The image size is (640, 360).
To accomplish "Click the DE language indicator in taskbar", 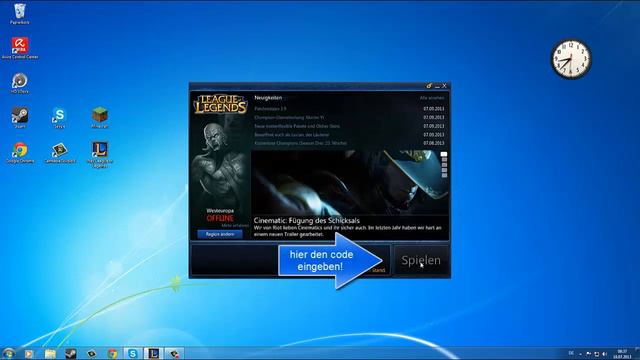I will (x=571, y=353).
